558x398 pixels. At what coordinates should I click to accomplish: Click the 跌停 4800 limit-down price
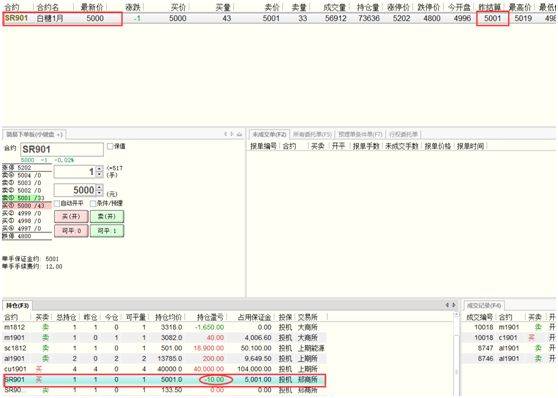coord(27,236)
